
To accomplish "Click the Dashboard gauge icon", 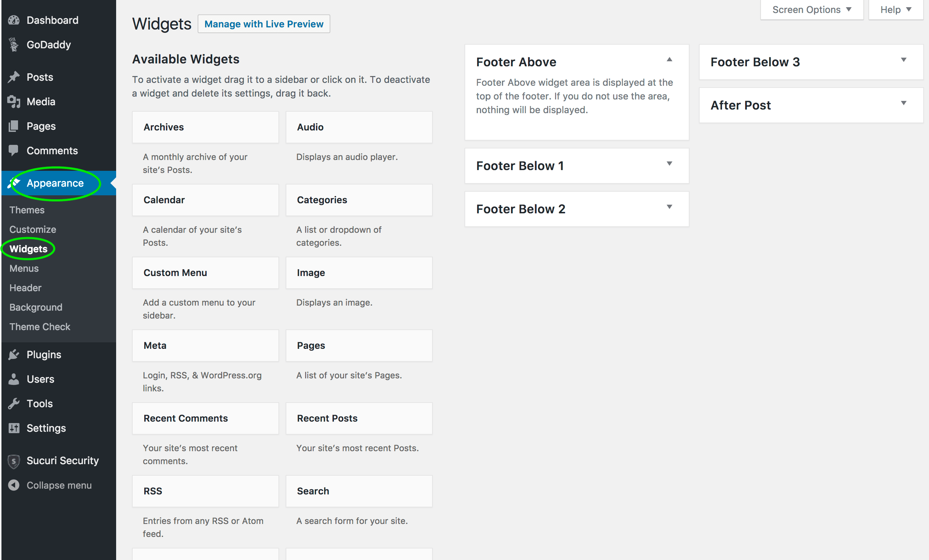I will pos(14,20).
